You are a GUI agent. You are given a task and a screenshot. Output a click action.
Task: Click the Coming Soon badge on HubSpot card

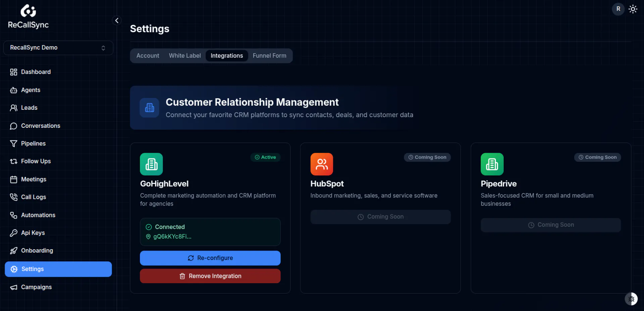click(x=427, y=157)
